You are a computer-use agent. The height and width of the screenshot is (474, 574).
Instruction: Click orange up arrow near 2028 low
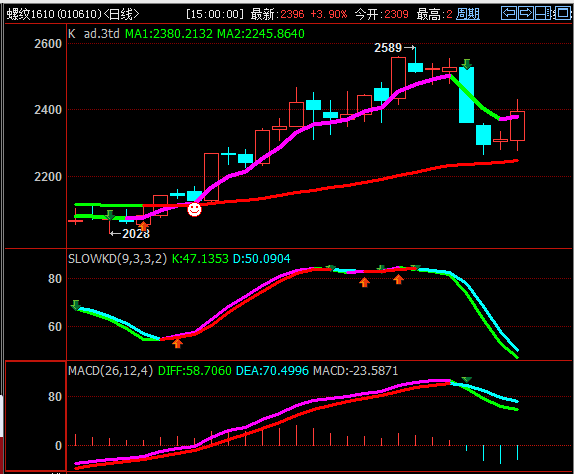pyautogui.click(x=143, y=225)
